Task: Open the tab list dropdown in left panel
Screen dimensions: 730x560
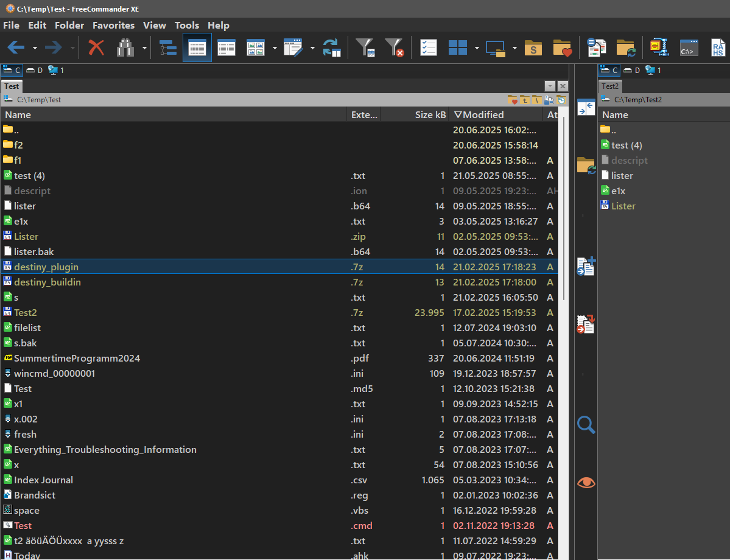Action: [550, 86]
